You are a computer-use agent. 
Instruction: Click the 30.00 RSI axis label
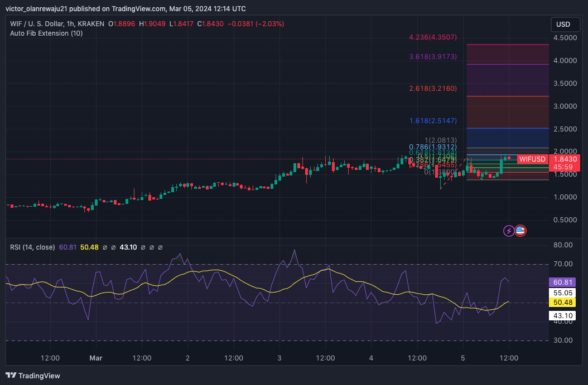[563, 340]
